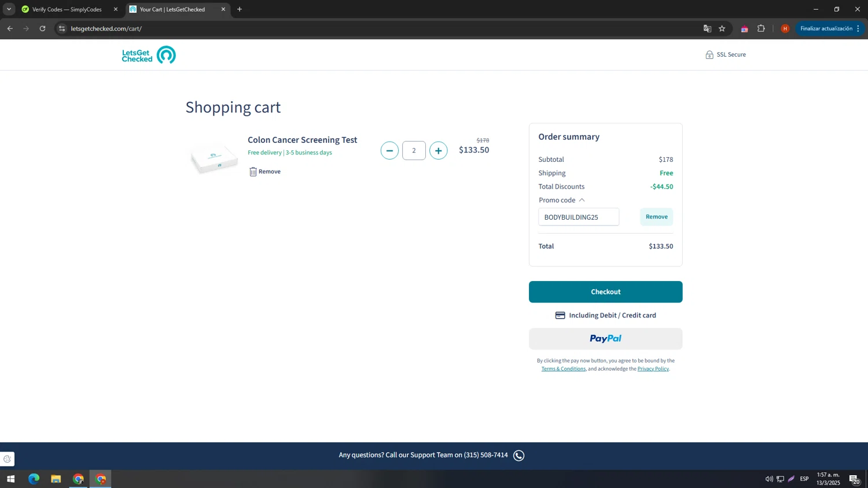Translate this page icon

pyautogui.click(x=707, y=28)
